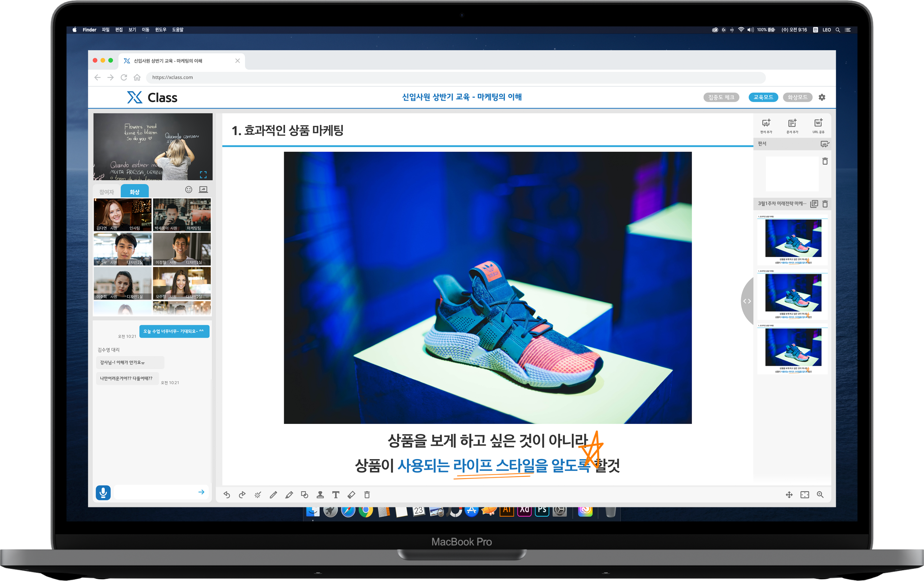This screenshot has height=581, width=924.
Task: Switch to 교육모드 education mode
Action: [763, 97]
